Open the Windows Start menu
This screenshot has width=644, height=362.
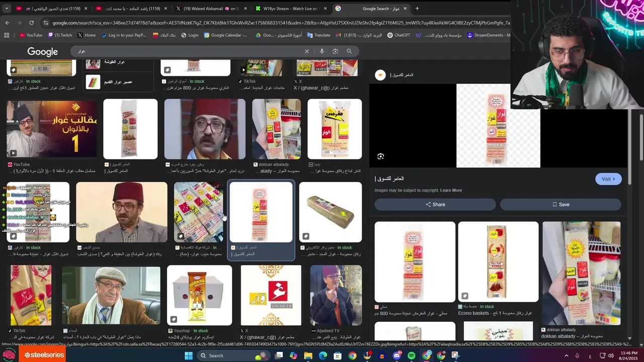tap(189, 355)
